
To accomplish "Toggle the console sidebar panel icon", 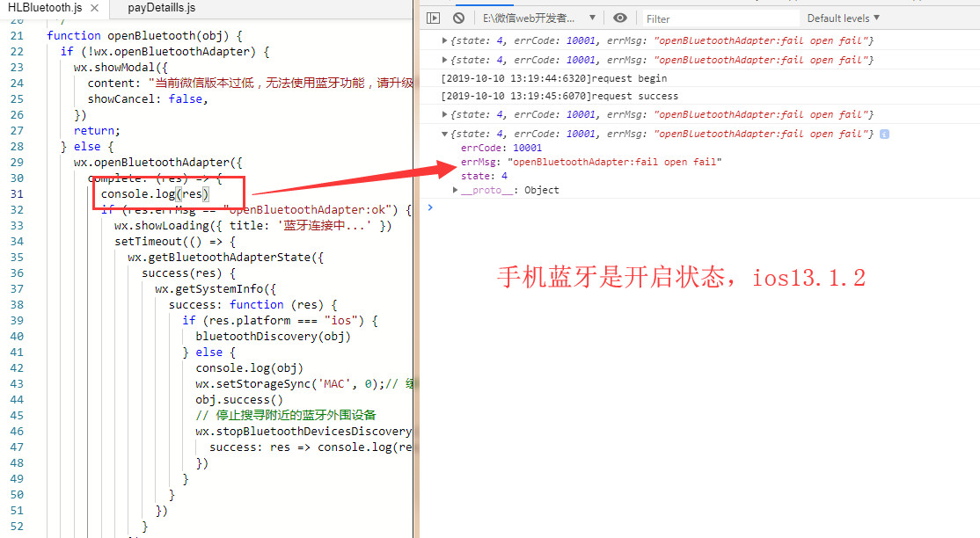I will pyautogui.click(x=433, y=18).
